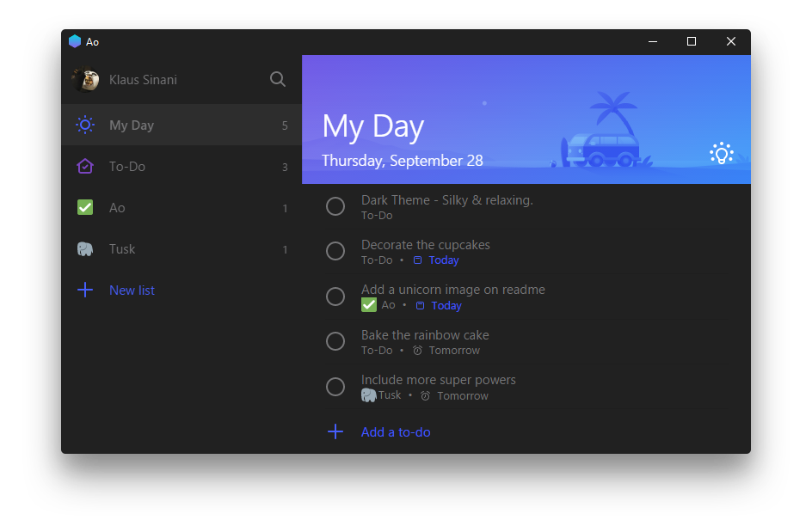Open task titled Add a unicorn image on readme
Viewport: 812px width, 526px height.
pos(453,290)
